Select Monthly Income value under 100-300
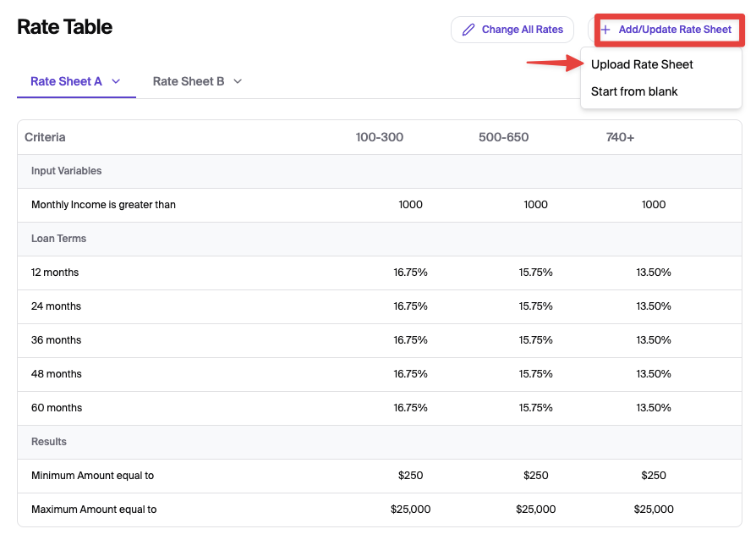 pos(410,205)
